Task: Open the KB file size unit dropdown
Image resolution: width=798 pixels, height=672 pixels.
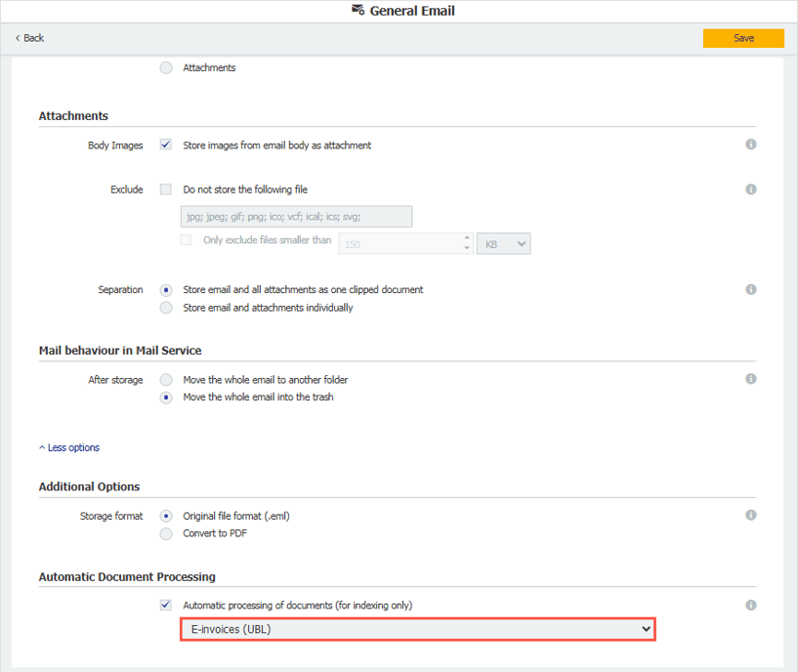Action: tap(503, 243)
